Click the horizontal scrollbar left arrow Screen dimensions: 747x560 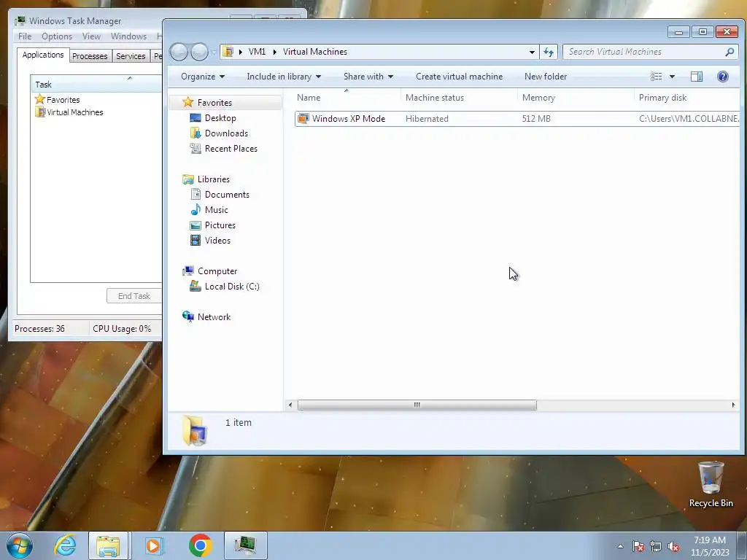coord(290,405)
